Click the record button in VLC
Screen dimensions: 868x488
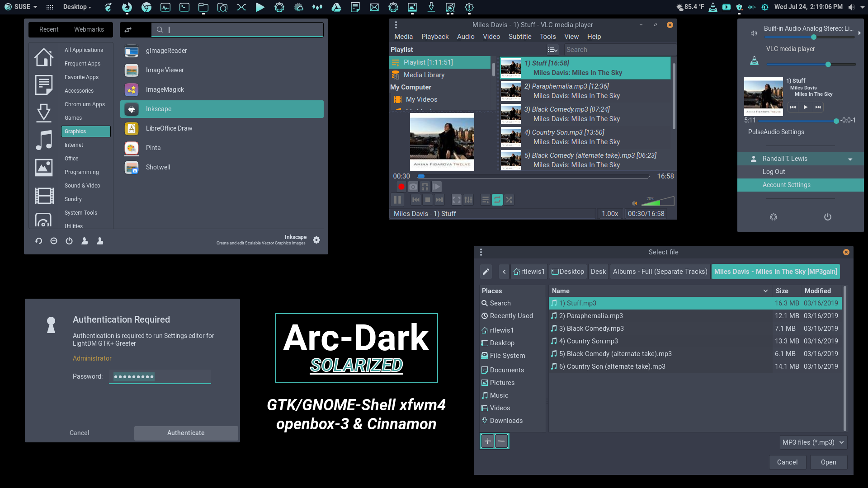[x=401, y=187]
